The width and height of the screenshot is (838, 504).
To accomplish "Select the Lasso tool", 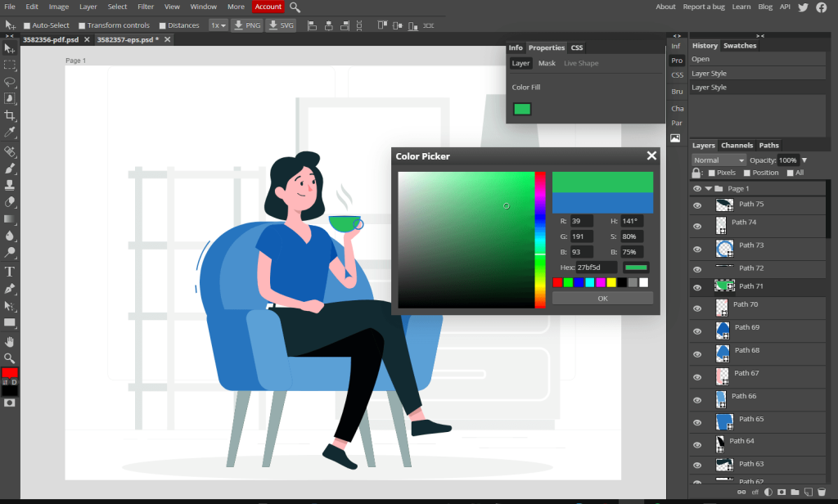I will coord(10,82).
